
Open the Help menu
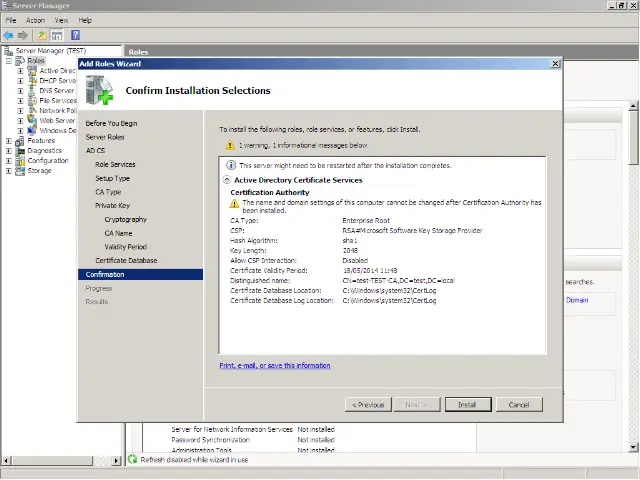click(x=85, y=20)
